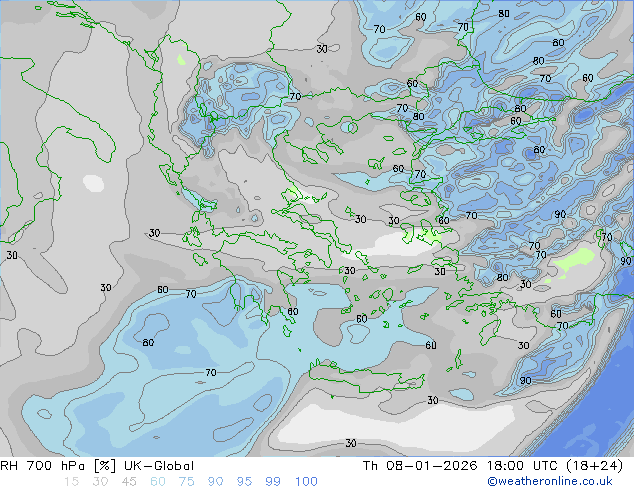The height and width of the screenshot is (490, 634).
Task: Click the '18:00 UTC' time label
Action: [520, 466]
